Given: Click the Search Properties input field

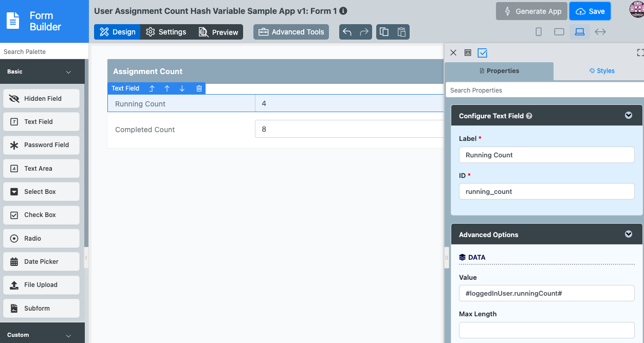Looking at the screenshot, I should pos(545,90).
